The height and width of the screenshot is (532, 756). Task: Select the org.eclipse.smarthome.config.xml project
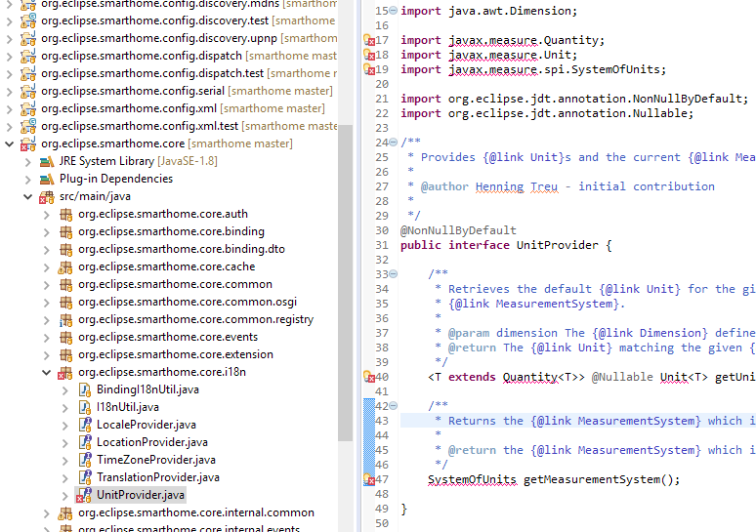130,108
